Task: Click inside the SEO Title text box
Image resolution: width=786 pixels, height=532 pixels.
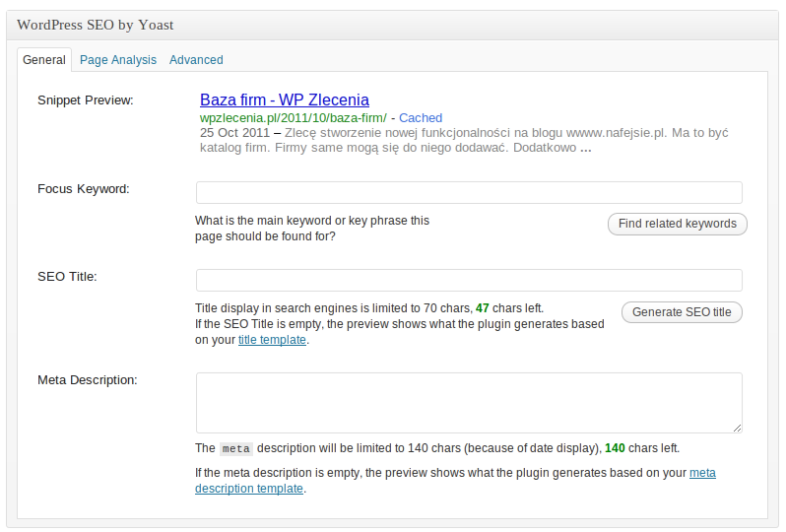Action: (x=469, y=280)
